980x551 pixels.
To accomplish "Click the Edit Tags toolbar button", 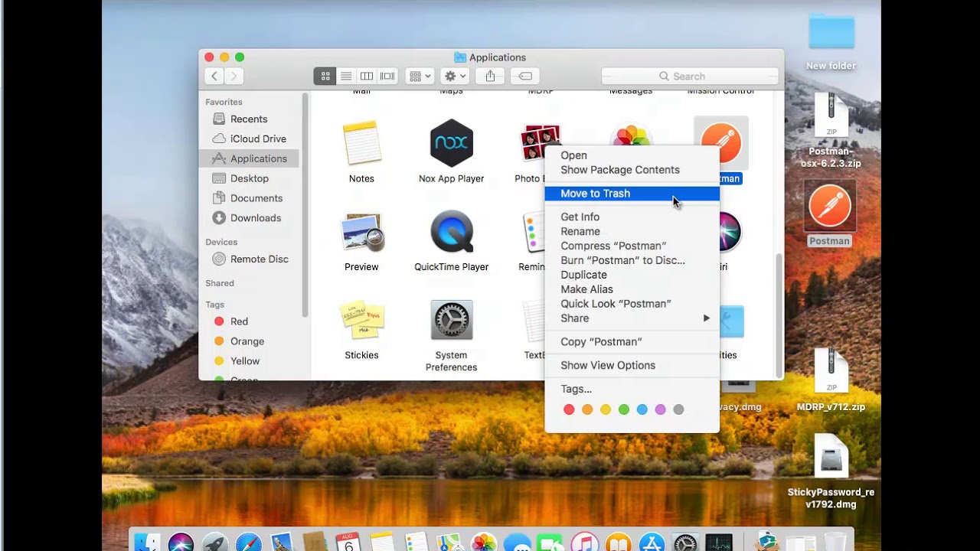I will 525,76.
